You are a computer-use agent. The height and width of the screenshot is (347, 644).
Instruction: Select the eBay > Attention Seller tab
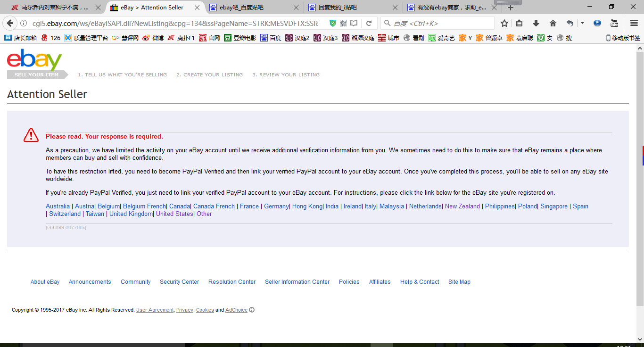(x=155, y=8)
